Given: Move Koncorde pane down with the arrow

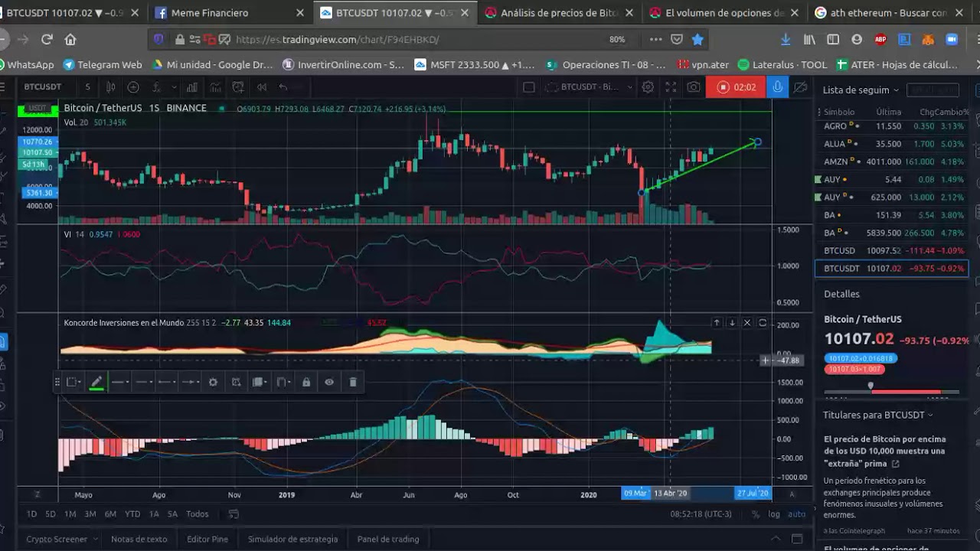Looking at the screenshot, I should pos(732,323).
